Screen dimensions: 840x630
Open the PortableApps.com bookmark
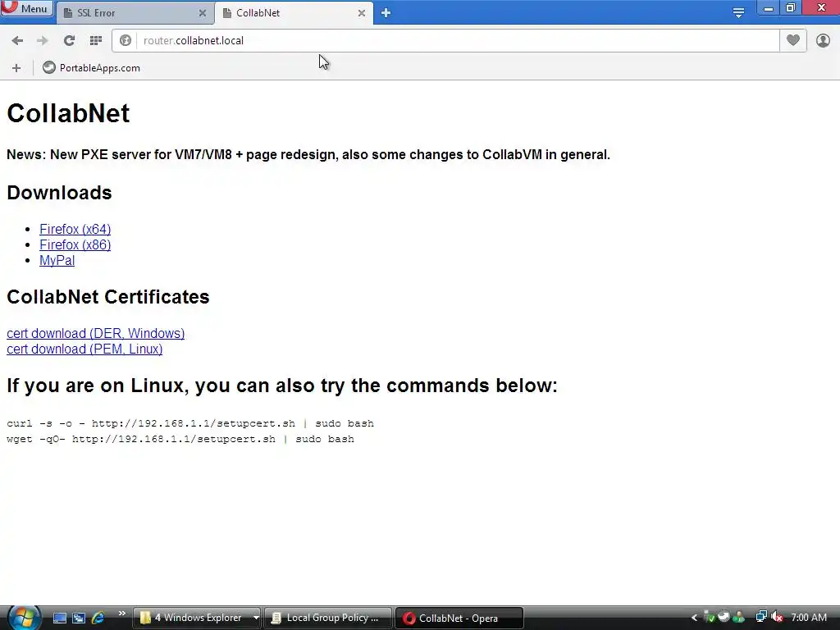click(92, 68)
